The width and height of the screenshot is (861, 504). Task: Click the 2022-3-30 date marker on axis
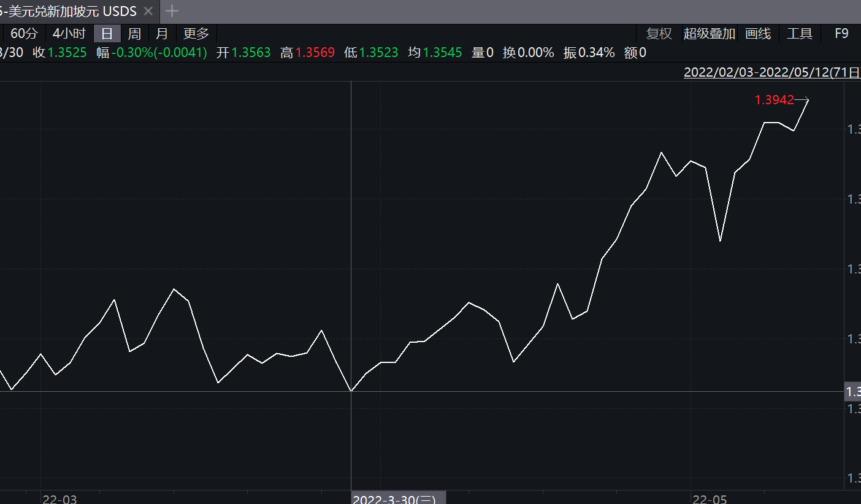[399, 498]
